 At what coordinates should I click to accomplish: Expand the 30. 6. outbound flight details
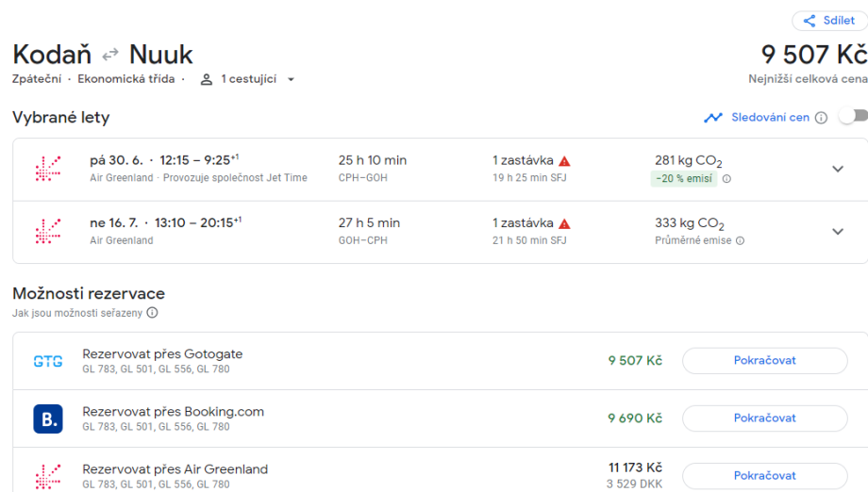click(837, 170)
